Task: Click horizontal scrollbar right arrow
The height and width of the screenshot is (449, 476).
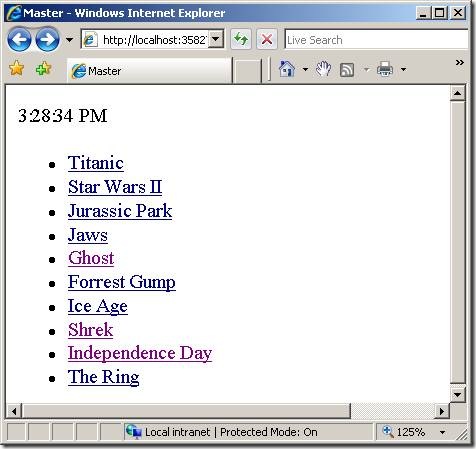Action: (x=442, y=411)
